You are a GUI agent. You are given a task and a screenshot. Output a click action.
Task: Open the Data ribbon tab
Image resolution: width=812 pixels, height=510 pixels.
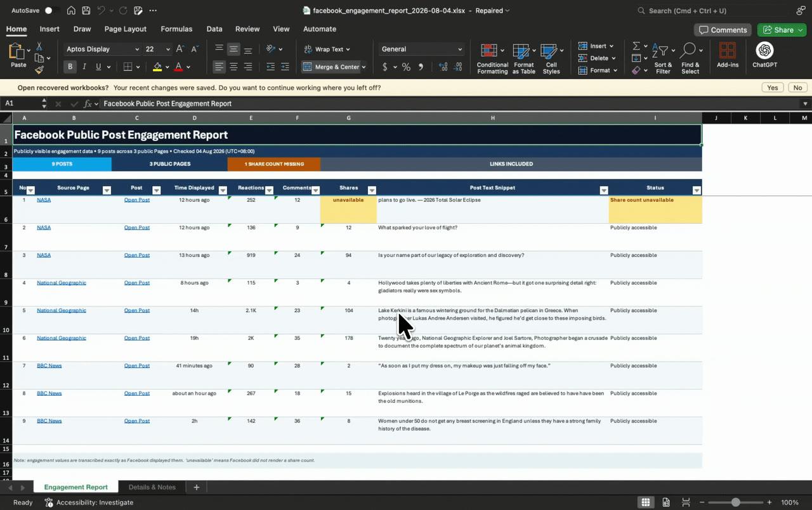click(x=214, y=29)
